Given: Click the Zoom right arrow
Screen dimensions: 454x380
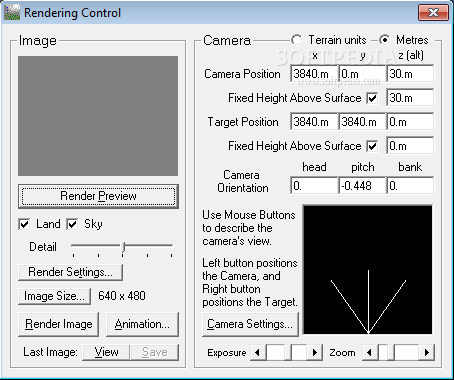Looking at the screenshot, I should click(427, 352).
